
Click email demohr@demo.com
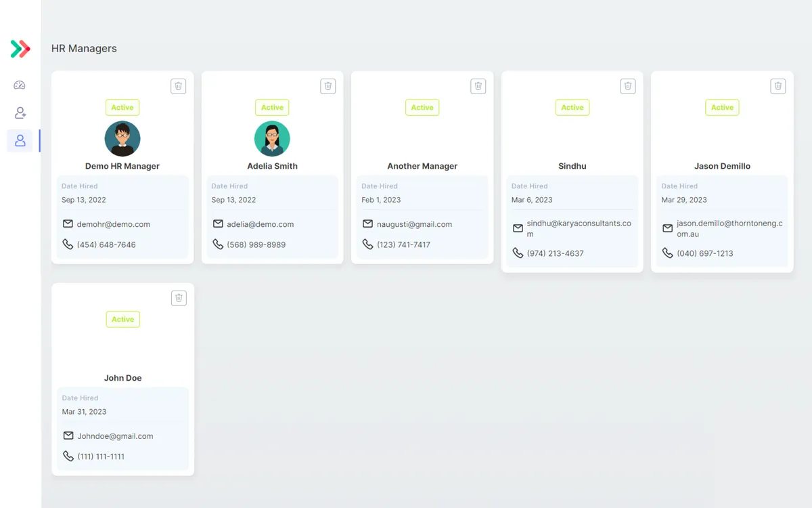(114, 224)
